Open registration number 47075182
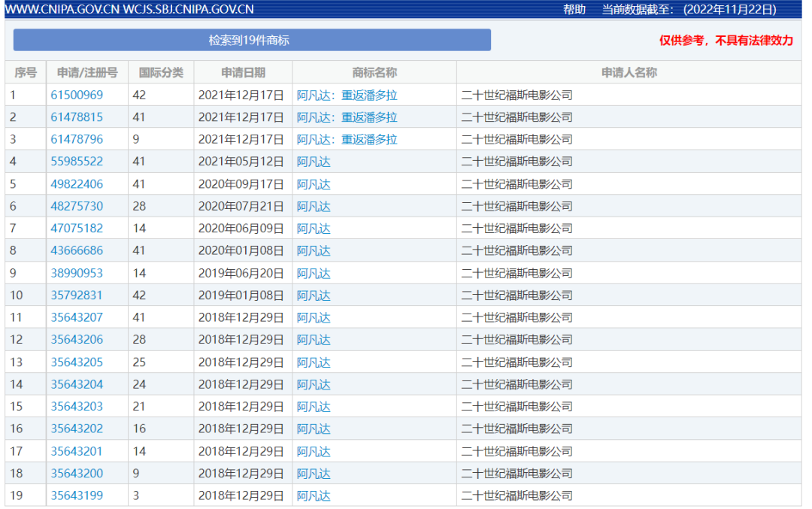This screenshot has width=812, height=509. coord(77,229)
